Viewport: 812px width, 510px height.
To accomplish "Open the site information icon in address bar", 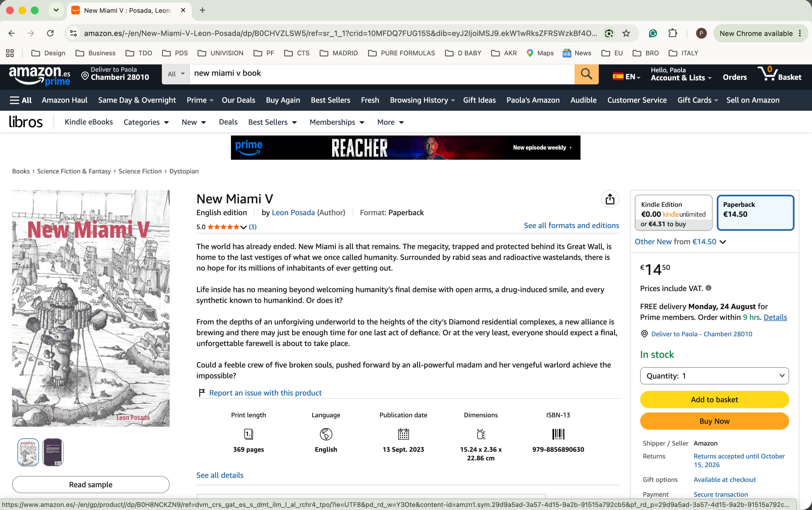I will point(73,33).
